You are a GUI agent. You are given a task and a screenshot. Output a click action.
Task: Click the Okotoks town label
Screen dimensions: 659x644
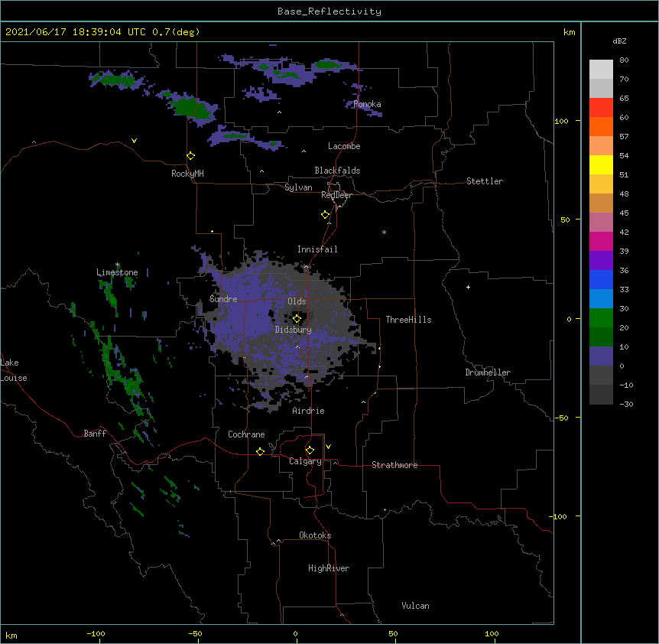[315, 535]
